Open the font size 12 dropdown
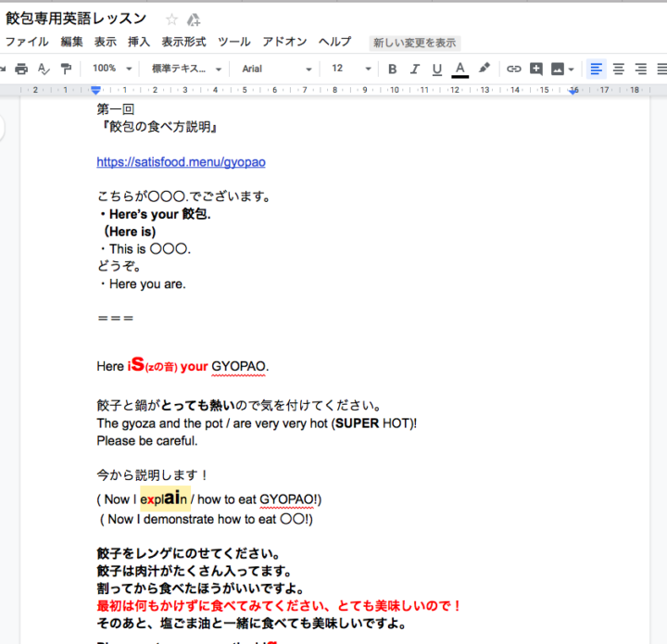The image size is (667, 644). tap(351, 69)
